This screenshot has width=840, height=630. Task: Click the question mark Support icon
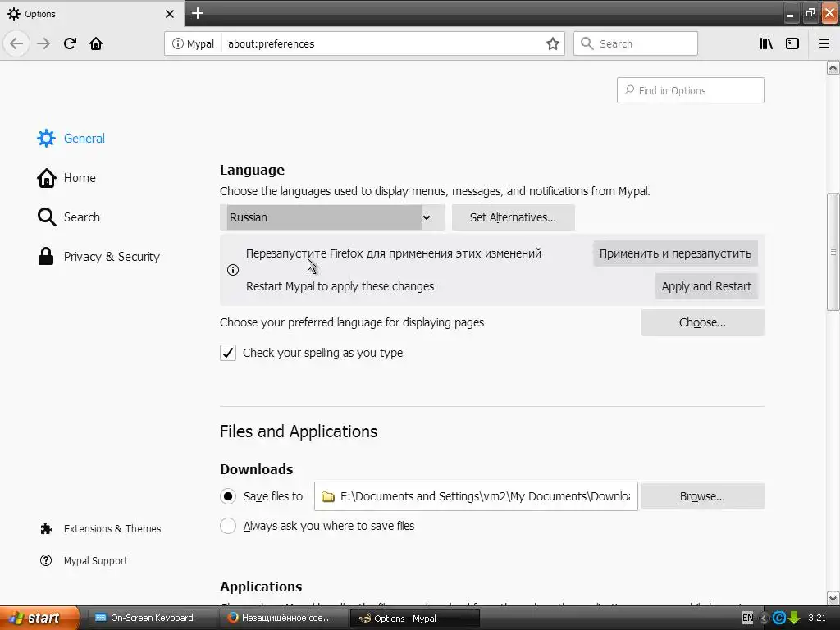click(x=46, y=560)
